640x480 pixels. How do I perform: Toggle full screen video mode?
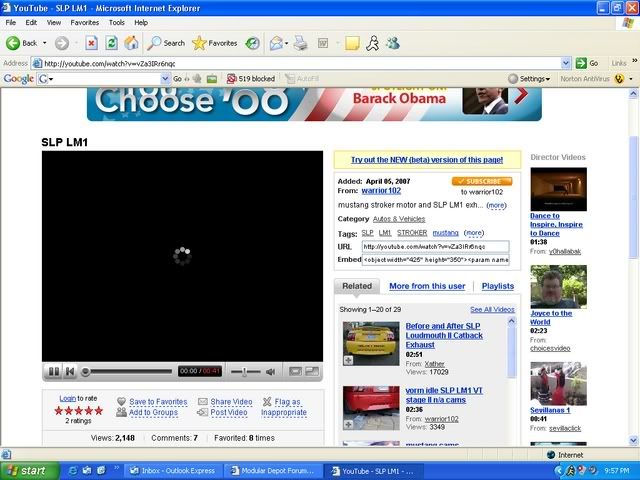coord(312,371)
